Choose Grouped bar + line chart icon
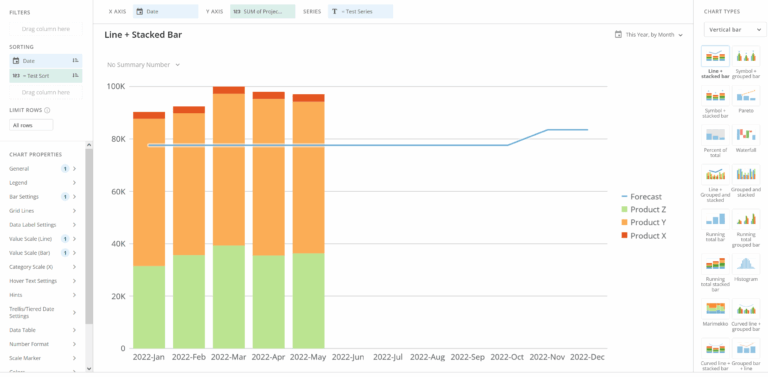Image resolution: width=768 pixels, height=377 pixels. pyautogui.click(x=746, y=349)
